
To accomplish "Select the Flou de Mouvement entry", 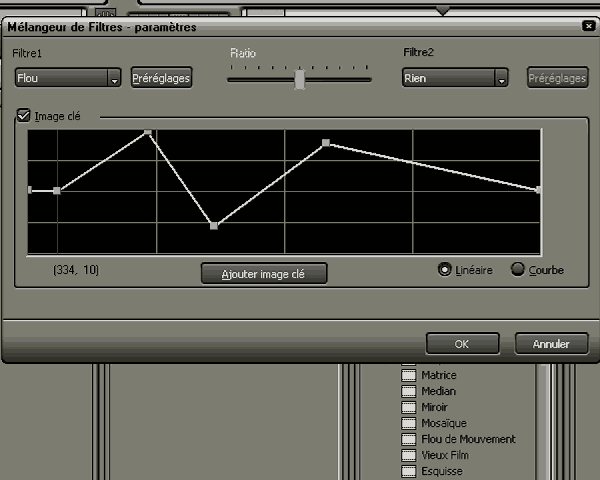I will (468, 439).
